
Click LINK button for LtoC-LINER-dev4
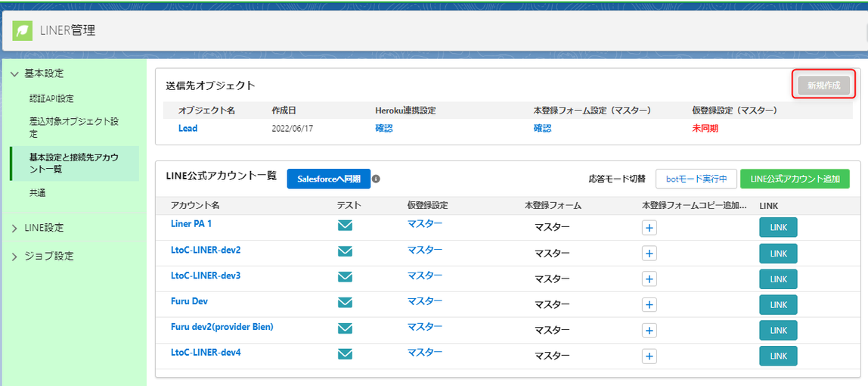click(x=778, y=356)
